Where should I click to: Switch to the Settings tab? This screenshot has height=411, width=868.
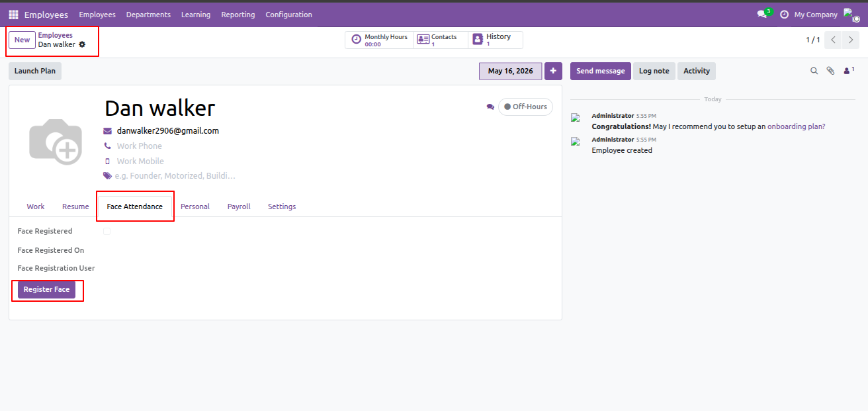[282, 206]
